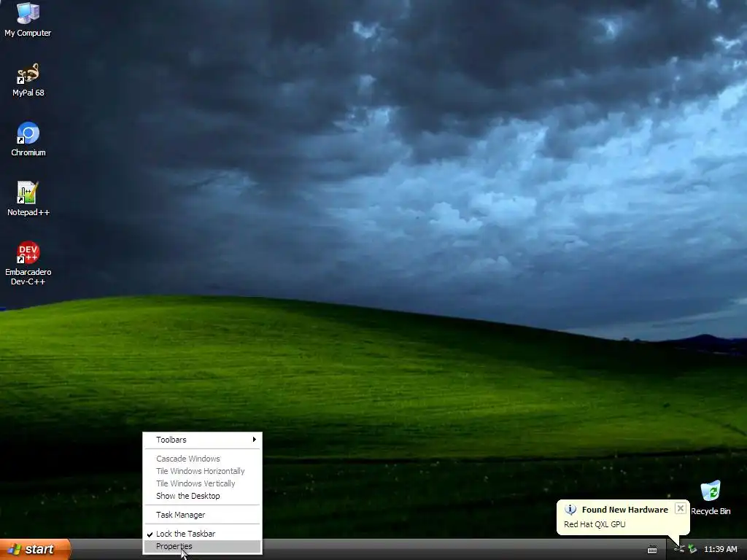The width and height of the screenshot is (747, 560).
Task: Click the Safely Remove Hardware tray icon
Action: coord(693,549)
